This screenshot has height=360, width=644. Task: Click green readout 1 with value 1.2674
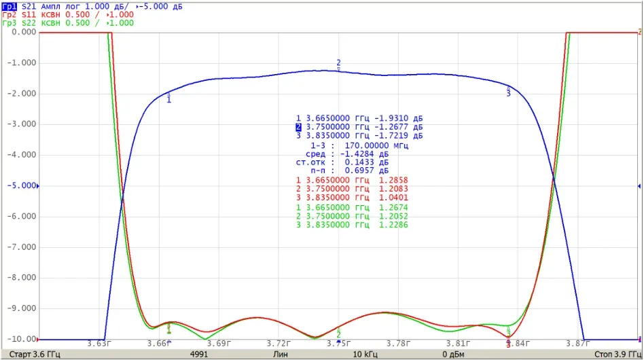pos(352,208)
